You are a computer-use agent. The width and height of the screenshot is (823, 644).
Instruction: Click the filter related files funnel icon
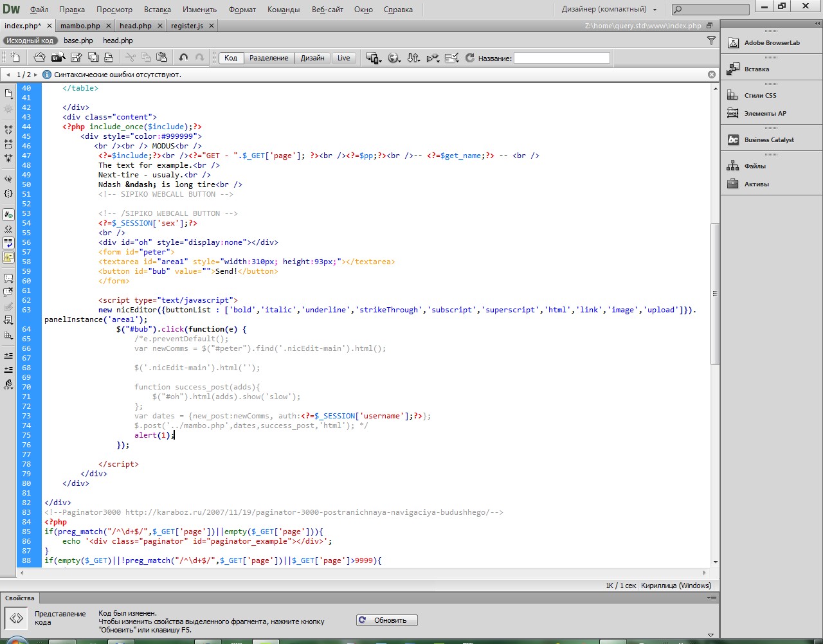tap(711, 40)
